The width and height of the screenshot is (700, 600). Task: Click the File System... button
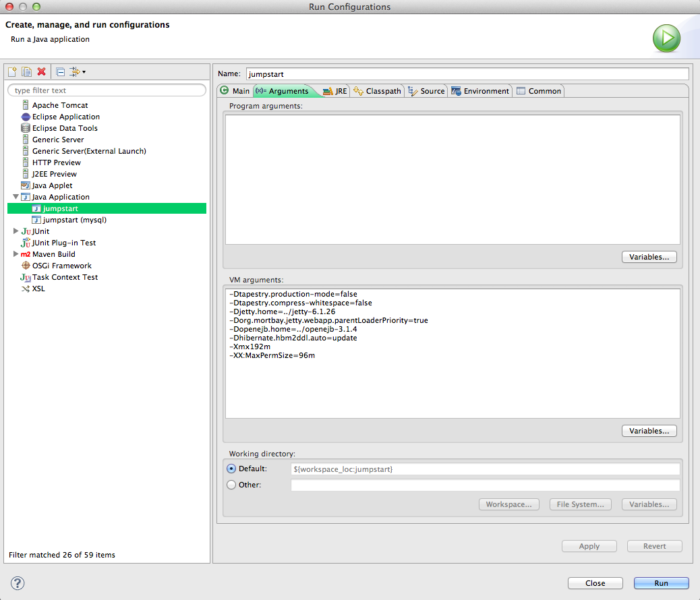click(x=581, y=504)
